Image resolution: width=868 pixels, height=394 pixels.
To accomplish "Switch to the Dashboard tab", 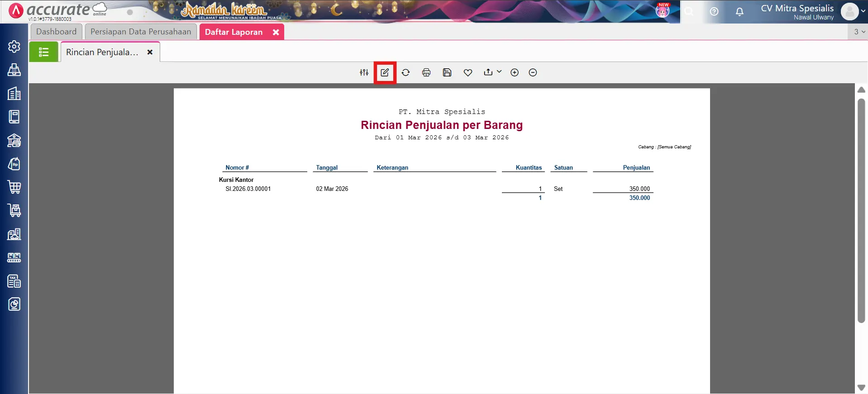I will tap(56, 32).
